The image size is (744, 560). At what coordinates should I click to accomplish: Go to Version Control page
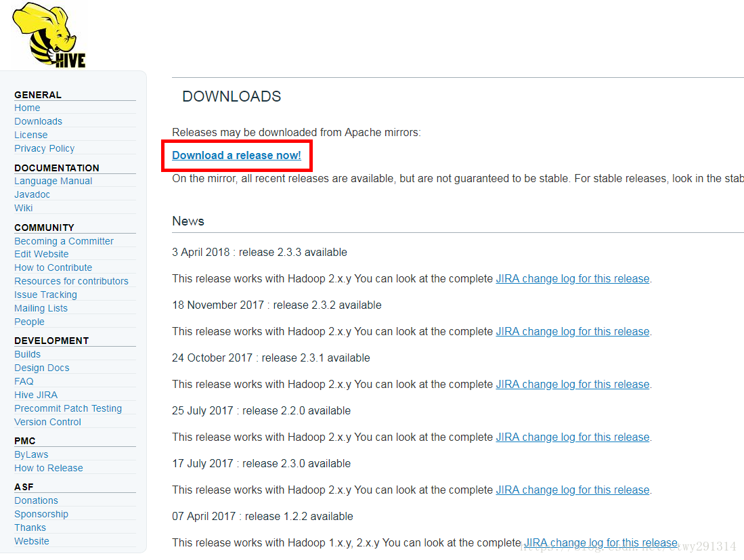click(47, 422)
